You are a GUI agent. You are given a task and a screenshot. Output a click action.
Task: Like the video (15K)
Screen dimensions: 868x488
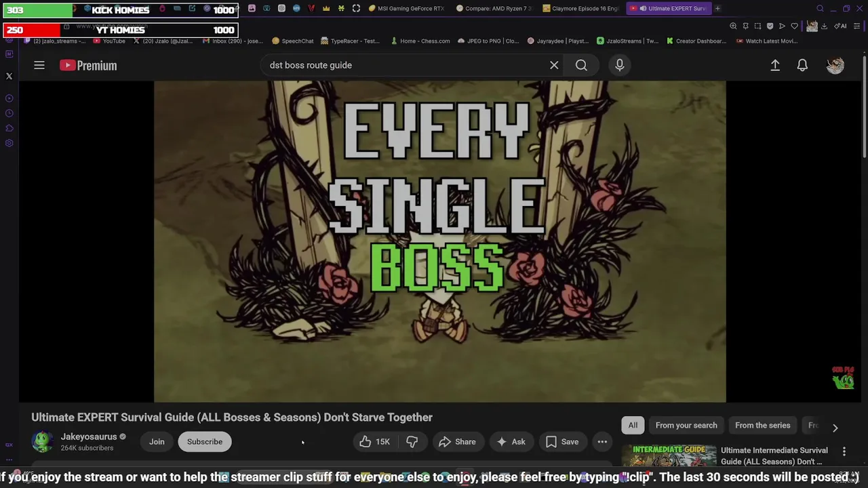(x=375, y=442)
